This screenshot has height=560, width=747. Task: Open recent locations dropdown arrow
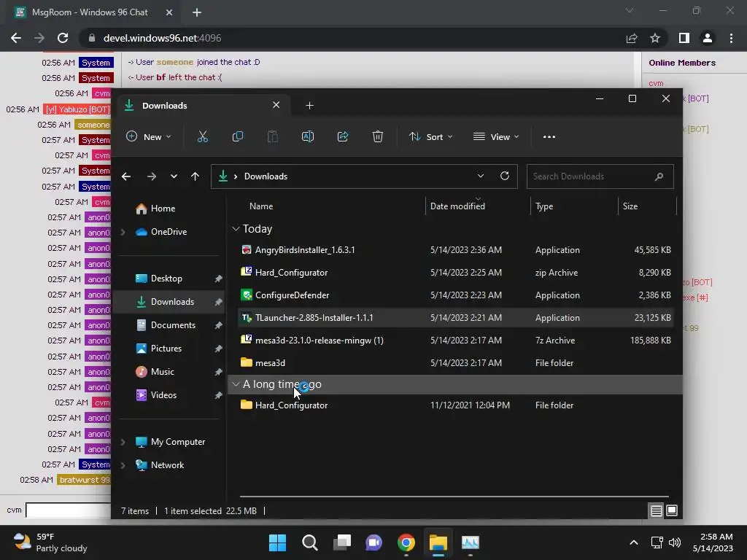coord(174,176)
